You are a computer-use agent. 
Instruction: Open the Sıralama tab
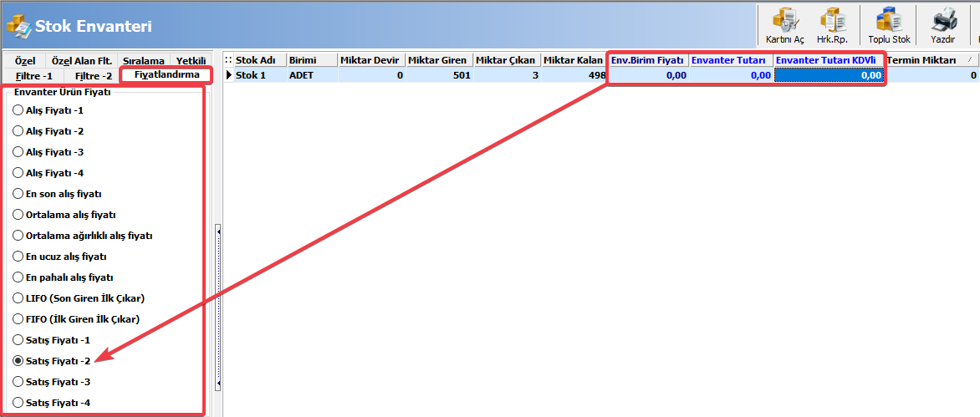click(143, 60)
